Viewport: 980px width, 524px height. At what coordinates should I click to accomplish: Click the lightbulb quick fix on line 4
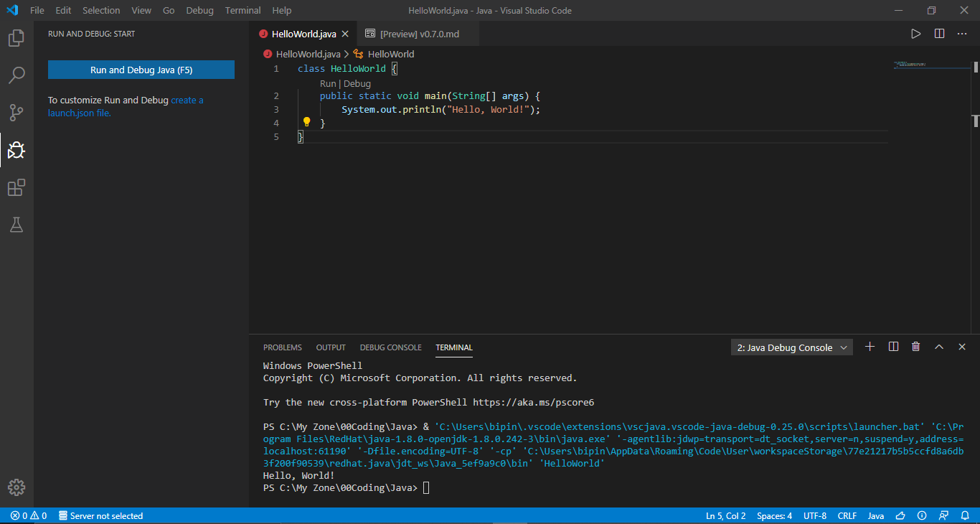click(x=306, y=122)
